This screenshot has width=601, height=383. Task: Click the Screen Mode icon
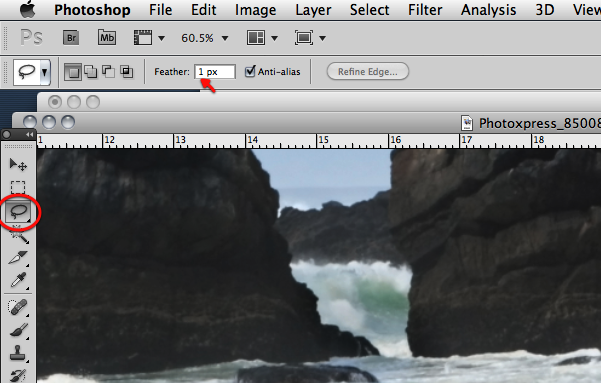pyautogui.click(x=304, y=38)
